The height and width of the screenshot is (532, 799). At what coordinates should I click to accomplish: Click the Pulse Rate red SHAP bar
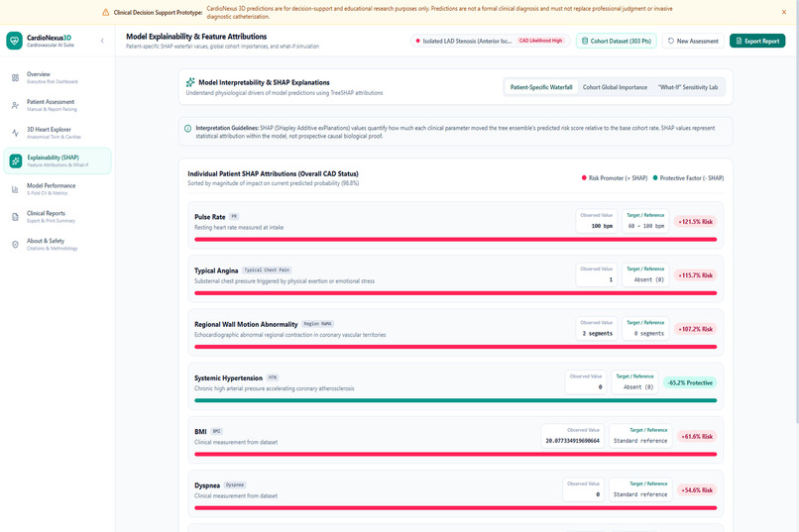[456, 240]
